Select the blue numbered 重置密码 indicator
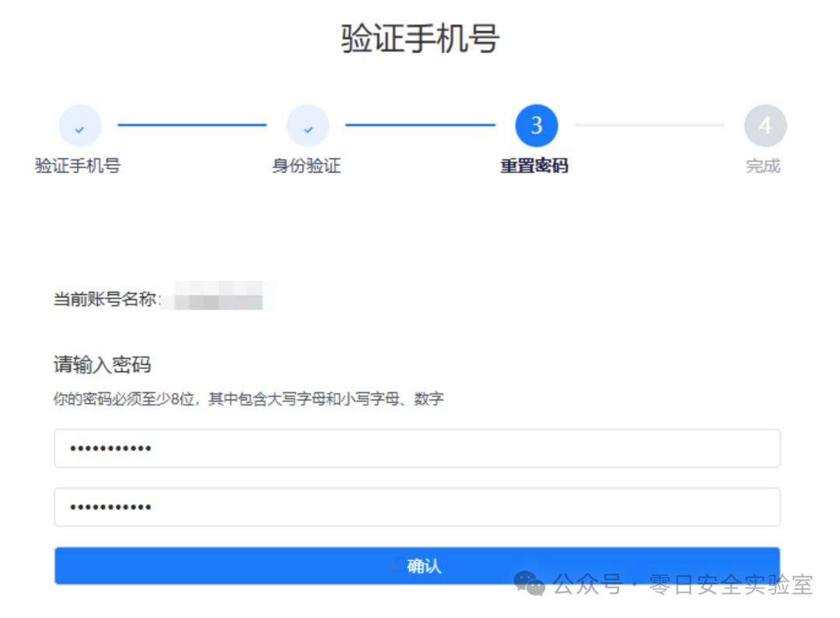 tap(536, 125)
